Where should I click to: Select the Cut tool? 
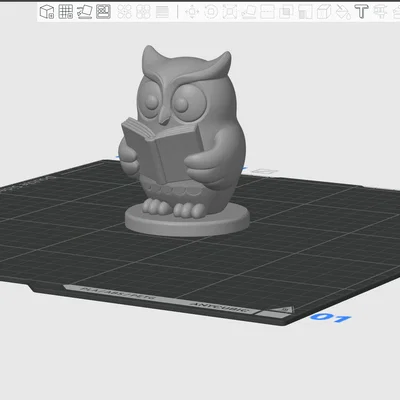pos(267,12)
